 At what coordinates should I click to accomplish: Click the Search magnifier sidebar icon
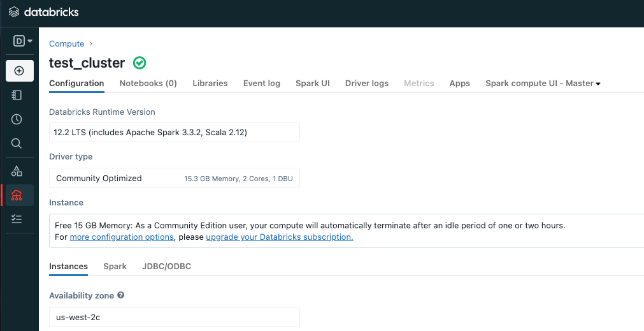tap(17, 143)
